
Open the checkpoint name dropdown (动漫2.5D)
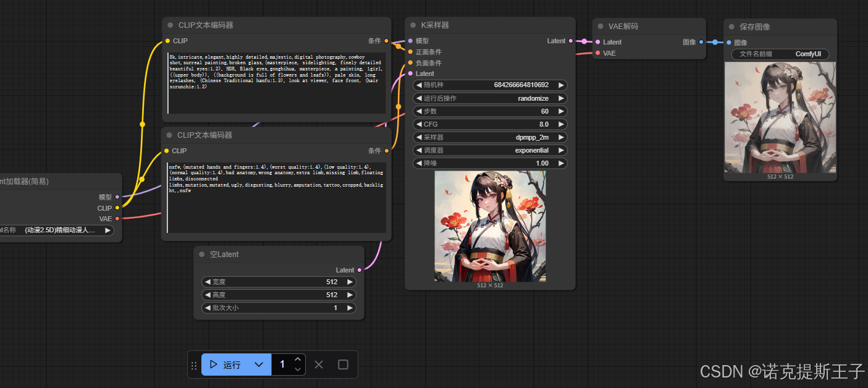pos(57,230)
